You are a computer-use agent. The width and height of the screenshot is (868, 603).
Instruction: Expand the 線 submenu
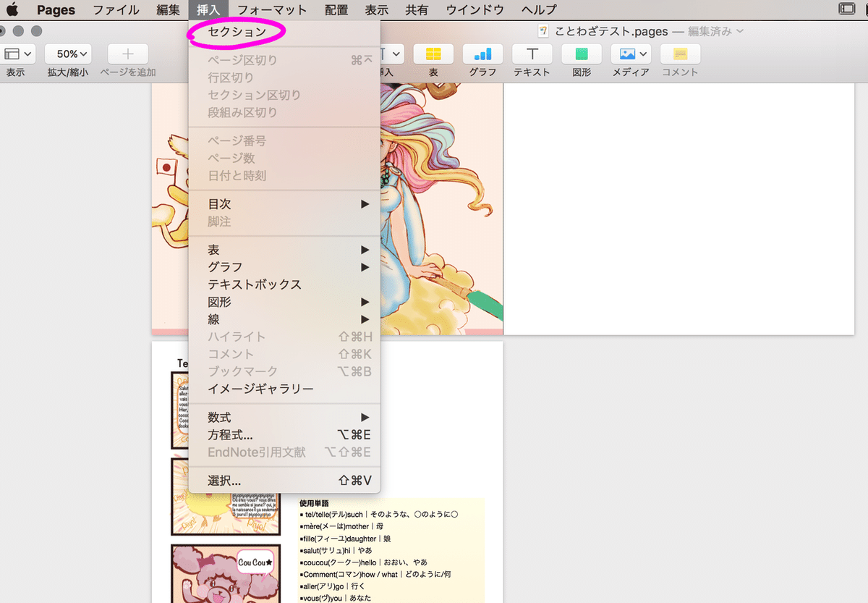[x=284, y=319]
